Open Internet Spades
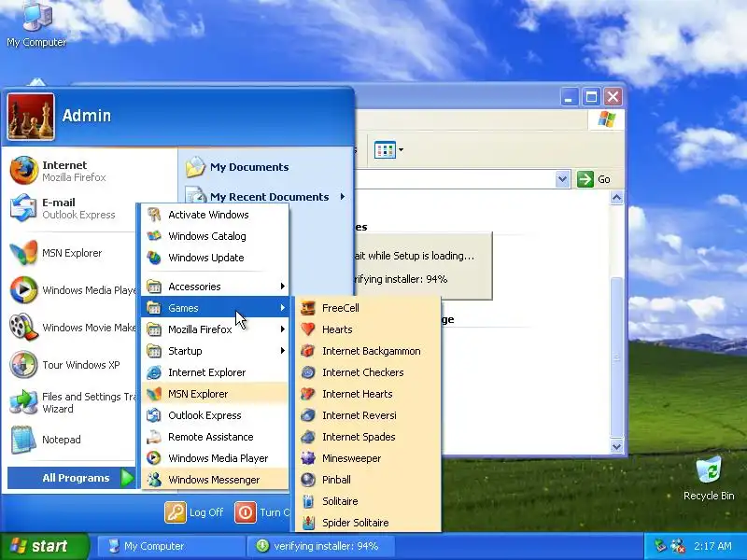 coord(368,437)
